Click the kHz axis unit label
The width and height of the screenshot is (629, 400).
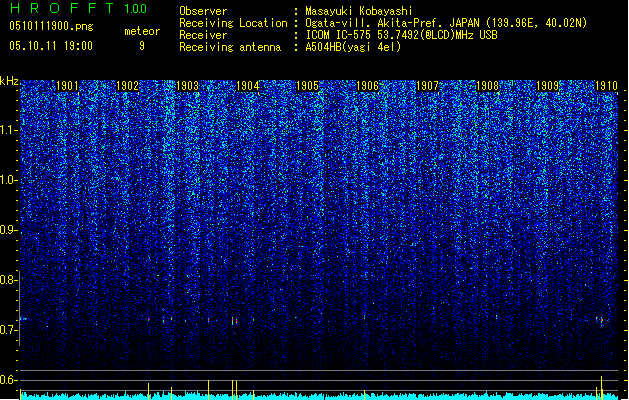[x=9, y=81]
